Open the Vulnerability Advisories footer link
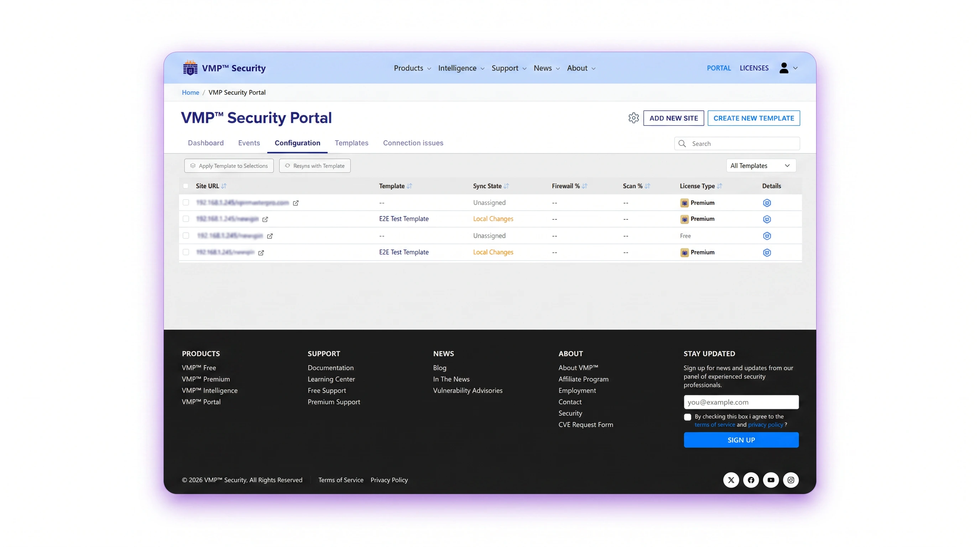 [x=468, y=391]
